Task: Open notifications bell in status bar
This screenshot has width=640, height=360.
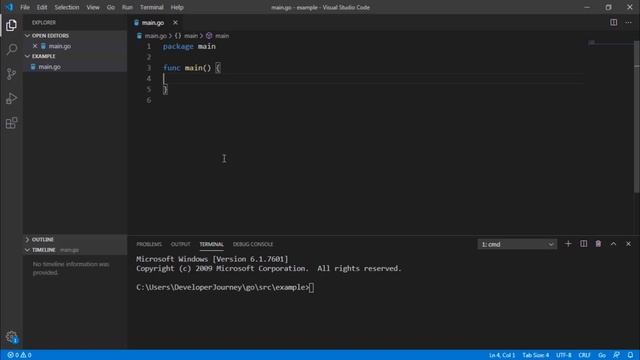Action: click(x=630, y=355)
